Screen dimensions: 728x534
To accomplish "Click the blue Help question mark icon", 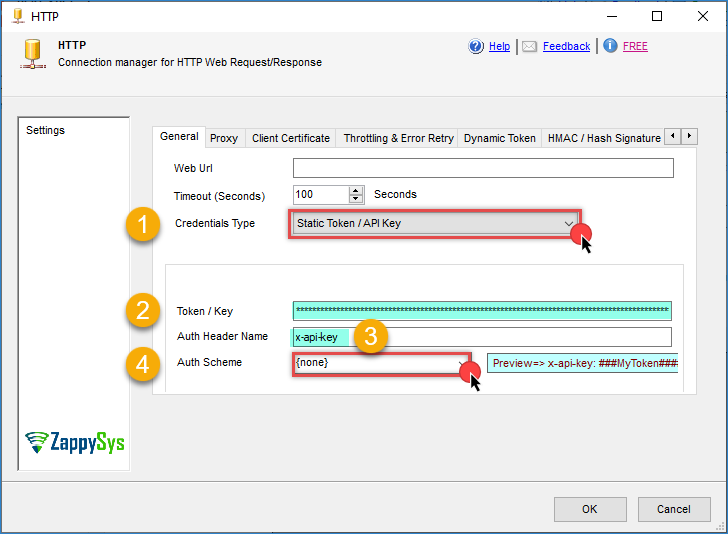I will click(x=476, y=46).
